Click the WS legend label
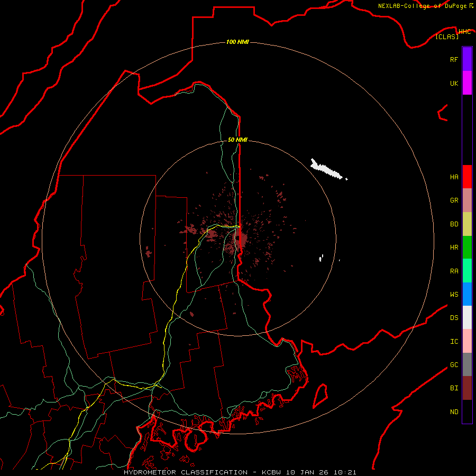 454,295
